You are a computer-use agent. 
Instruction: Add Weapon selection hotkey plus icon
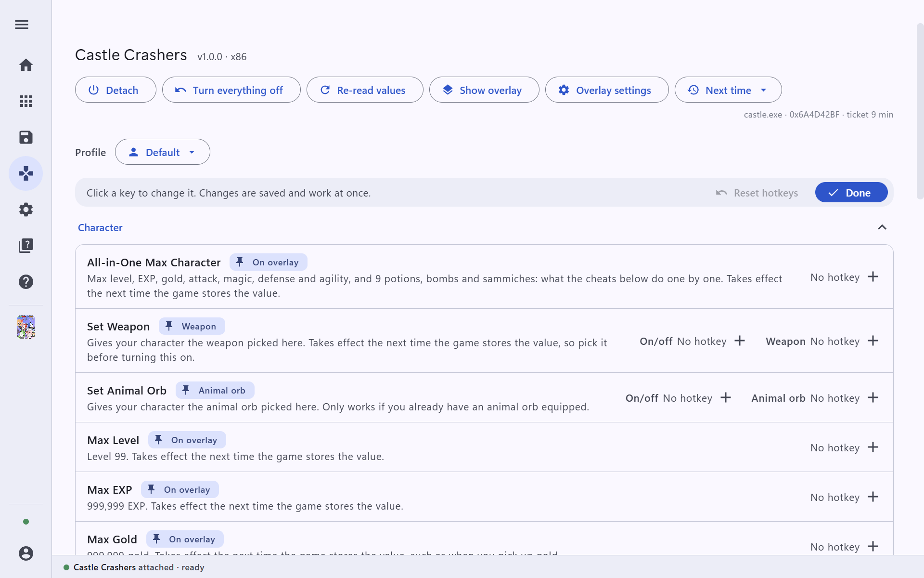click(x=873, y=341)
